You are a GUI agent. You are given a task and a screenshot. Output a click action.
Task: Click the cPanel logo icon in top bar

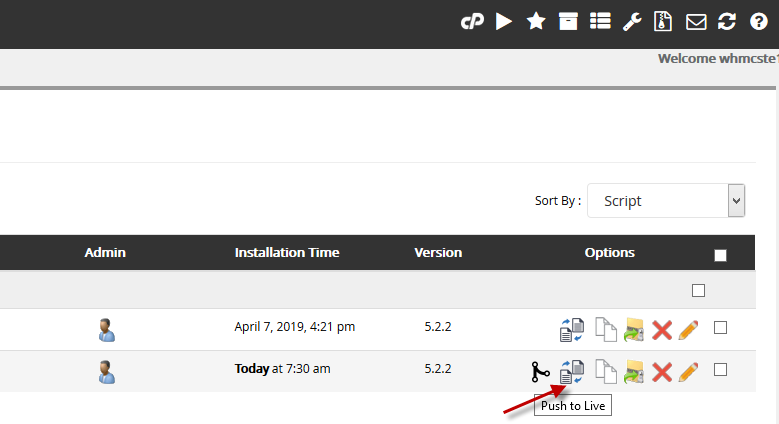tap(472, 21)
